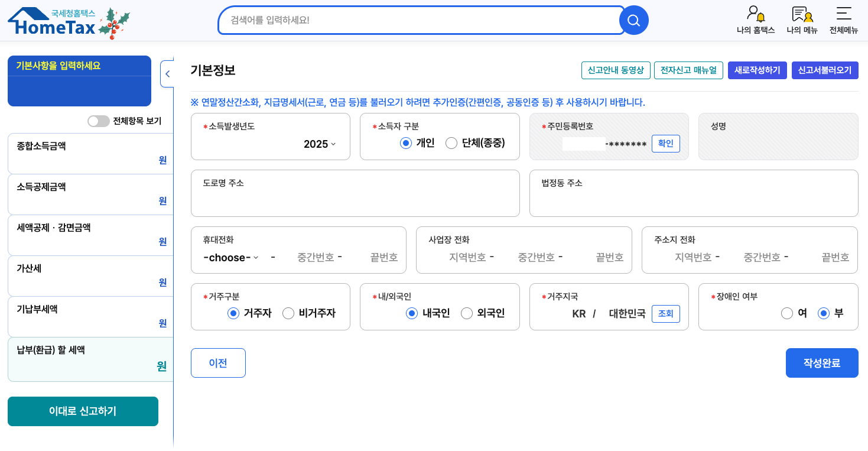This screenshot has height=451, width=868.
Task: Collapse the left sidebar with arrow
Action: (167, 74)
